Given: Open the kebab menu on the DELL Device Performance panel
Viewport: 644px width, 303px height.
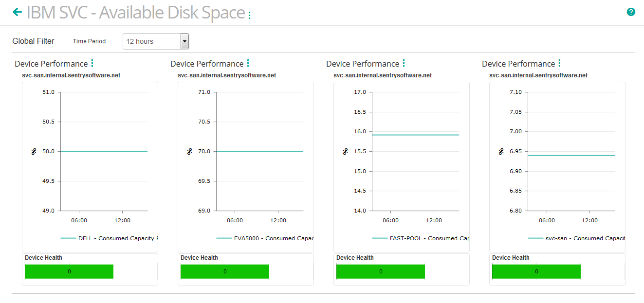Looking at the screenshot, I should pos(92,63).
